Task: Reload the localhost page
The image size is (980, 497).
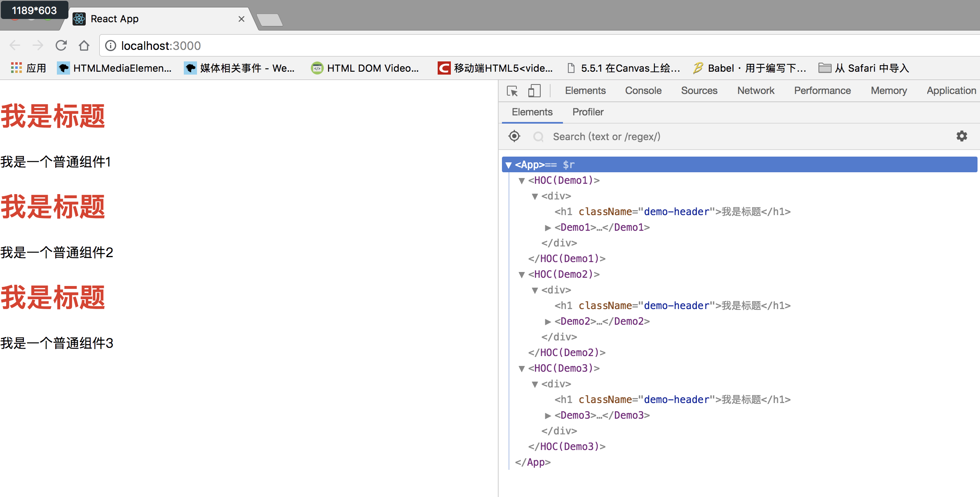Action: point(61,45)
